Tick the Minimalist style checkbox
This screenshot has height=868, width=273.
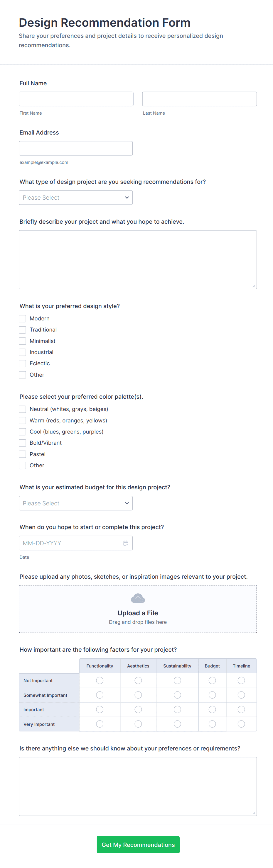pyautogui.click(x=23, y=341)
